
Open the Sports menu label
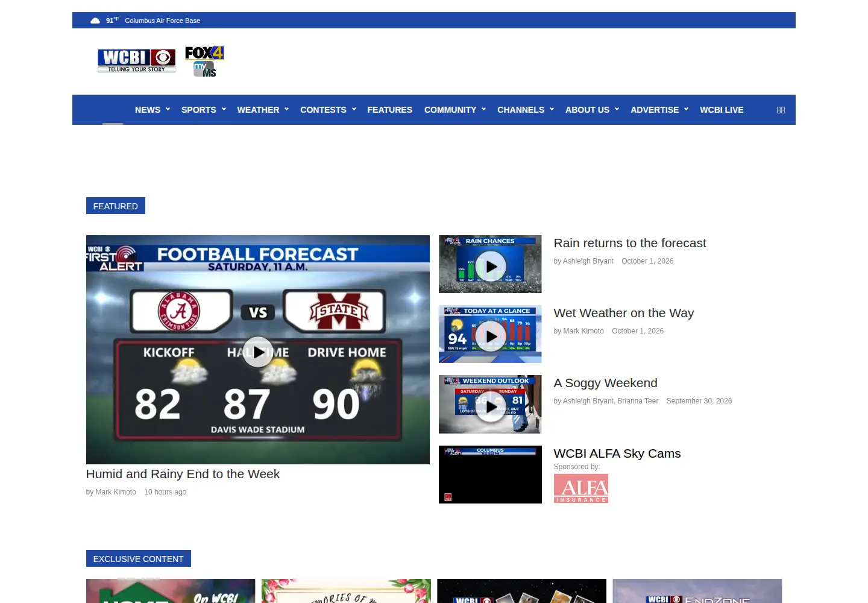(x=198, y=110)
